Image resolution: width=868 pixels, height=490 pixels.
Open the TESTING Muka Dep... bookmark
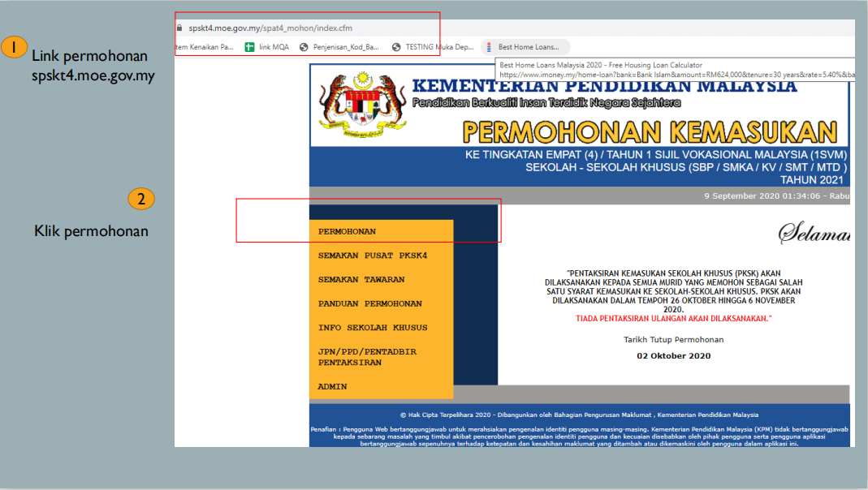pyautogui.click(x=433, y=47)
